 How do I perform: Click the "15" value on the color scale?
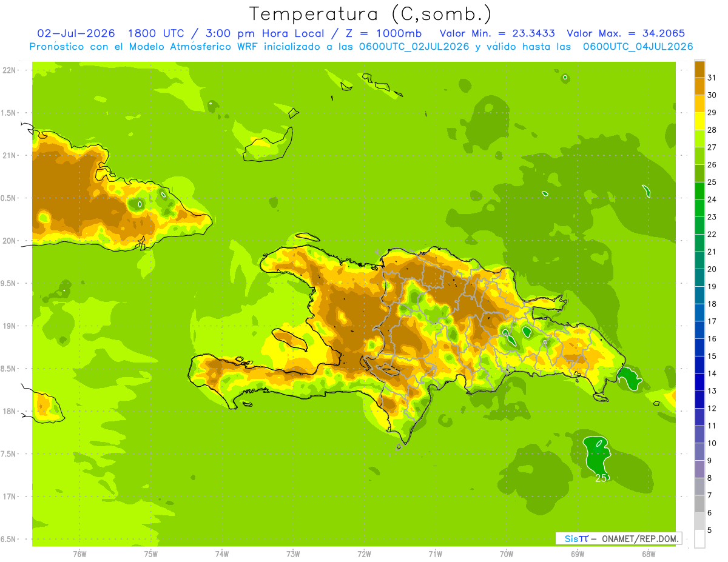(x=712, y=356)
